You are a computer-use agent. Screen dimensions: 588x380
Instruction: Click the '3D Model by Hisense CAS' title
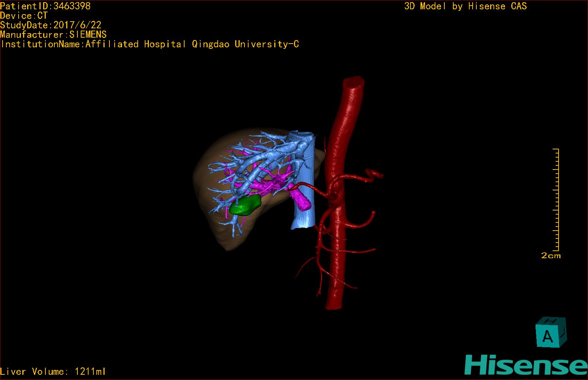465,6
